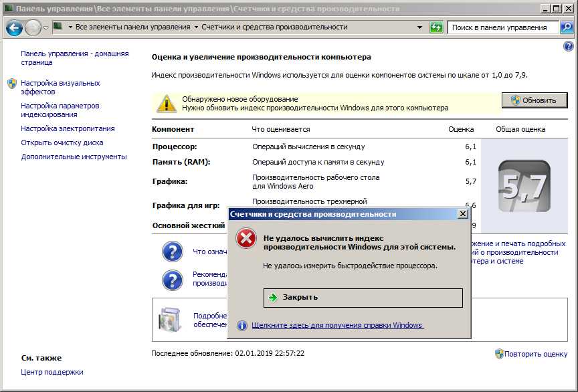Screen dimensions: 578x392
Task: Click the control panel icon in address bar
Action: (x=58, y=27)
